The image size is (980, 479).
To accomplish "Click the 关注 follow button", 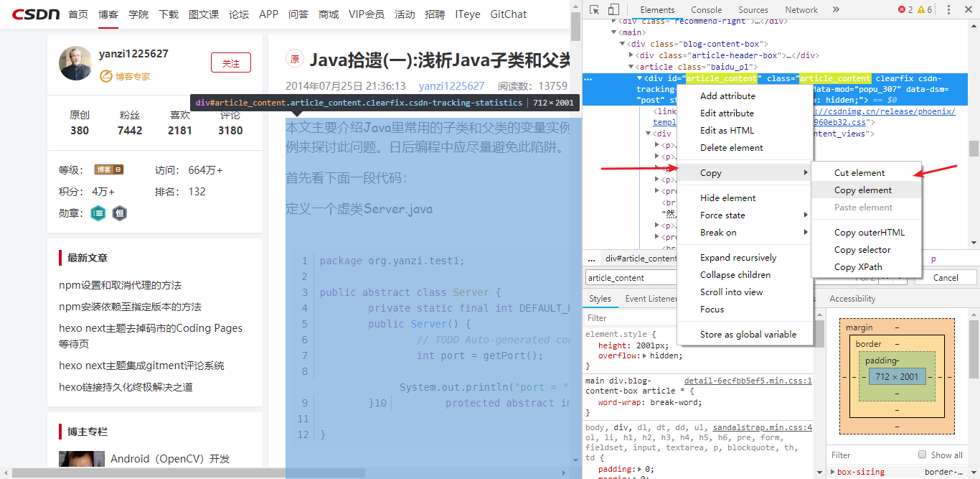I will click(230, 62).
